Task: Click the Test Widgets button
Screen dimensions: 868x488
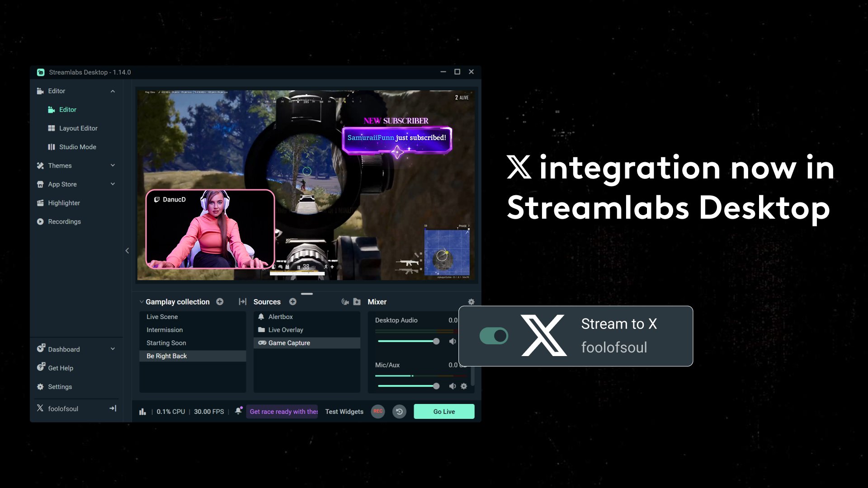Action: click(344, 411)
